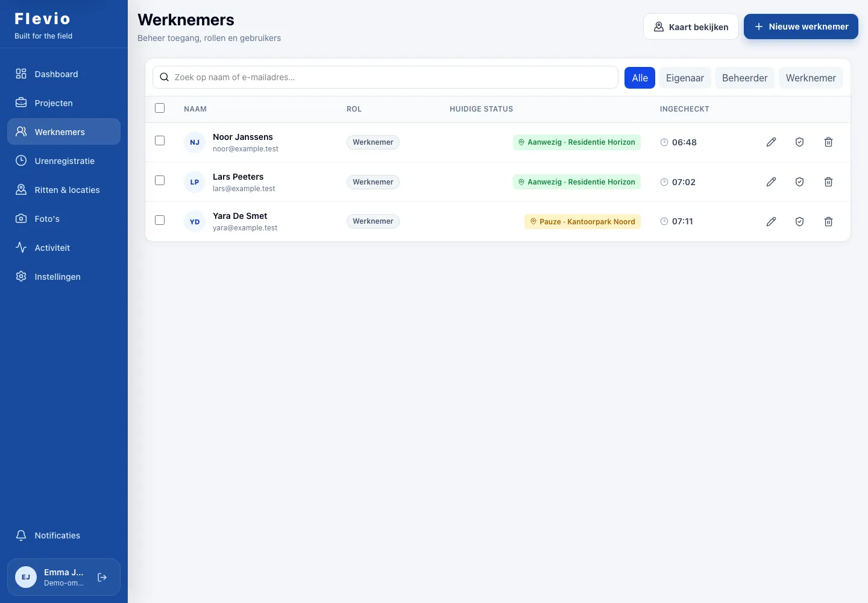
Task: Click the check-in time 07:02
Action: point(684,182)
